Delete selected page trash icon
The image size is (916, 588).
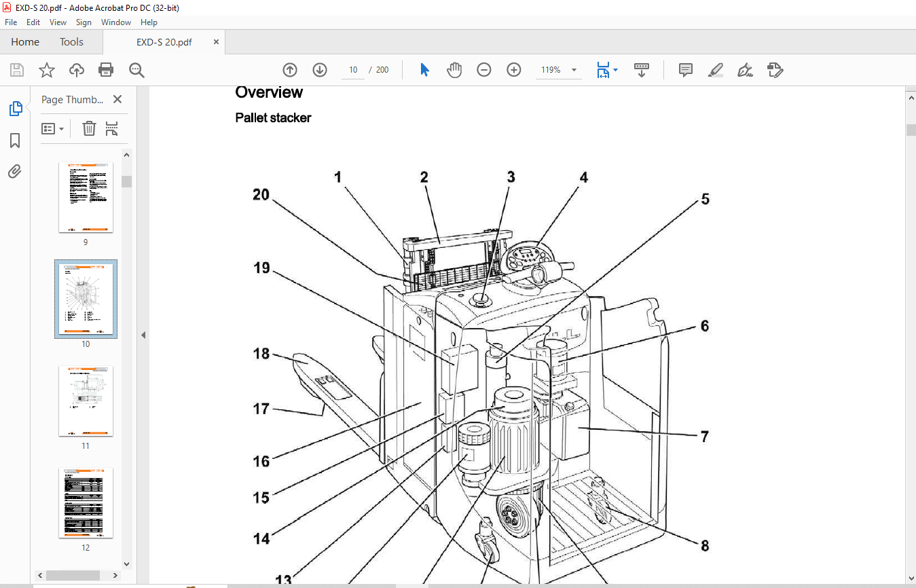[x=89, y=128]
